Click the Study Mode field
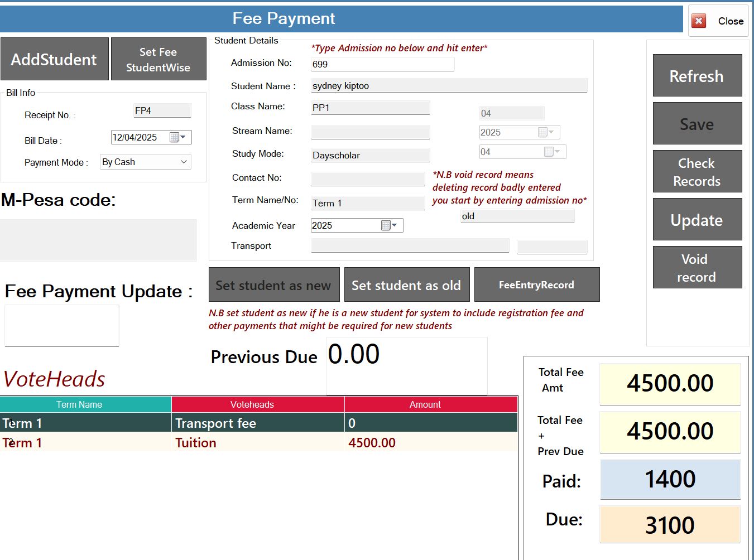Image resolution: width=754 pixels, height=560 pixels. coord(370,155)
